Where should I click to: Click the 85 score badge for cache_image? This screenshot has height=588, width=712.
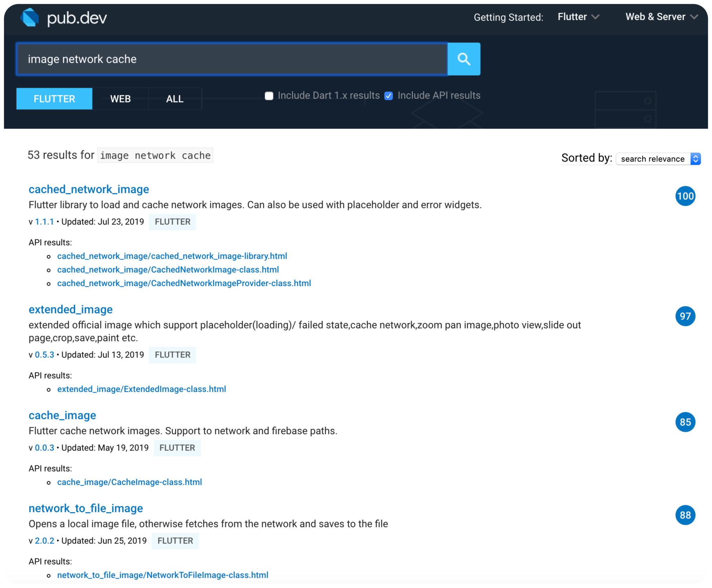point(685,422)
